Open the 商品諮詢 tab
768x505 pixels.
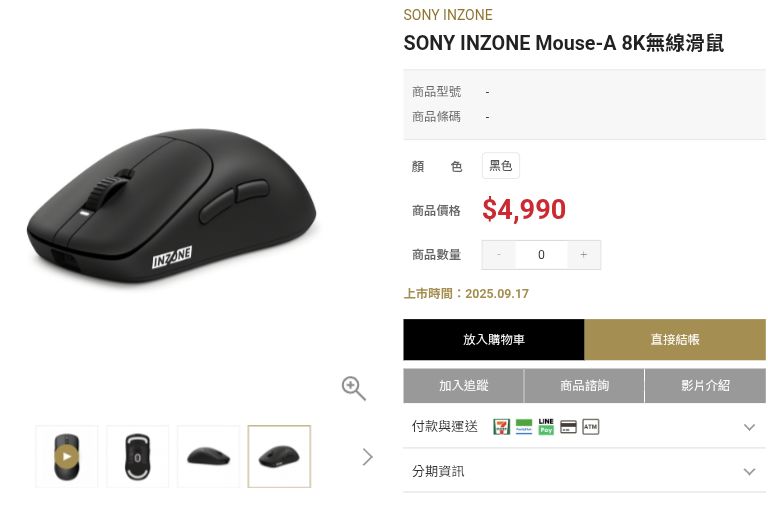point(584,385)
